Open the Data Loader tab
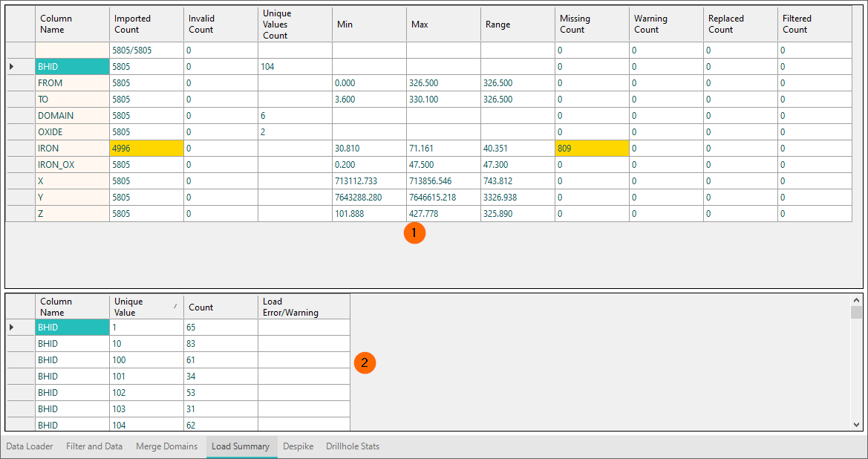This screenshot has width=868, height=459. coord(30,446)
